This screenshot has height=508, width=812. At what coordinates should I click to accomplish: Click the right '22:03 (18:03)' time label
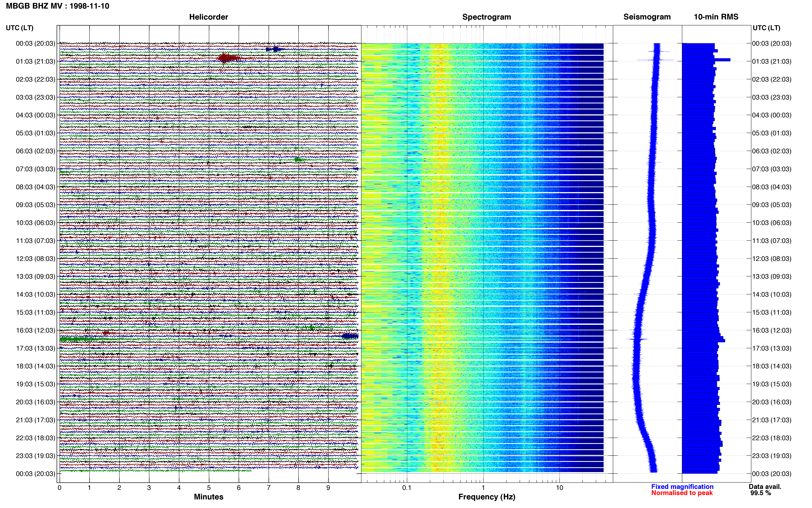click(772, 438)
